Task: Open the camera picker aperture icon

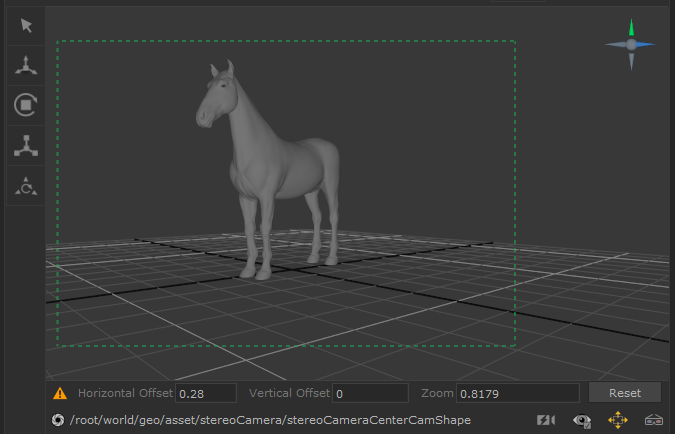Action: pos(58,420)
